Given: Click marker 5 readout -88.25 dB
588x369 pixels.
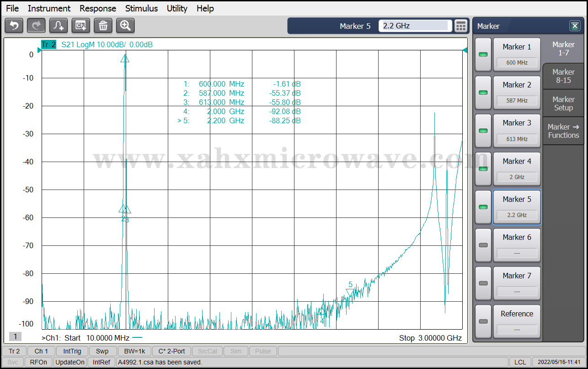Looking at the screenshot, I should (x=285, y=120).
